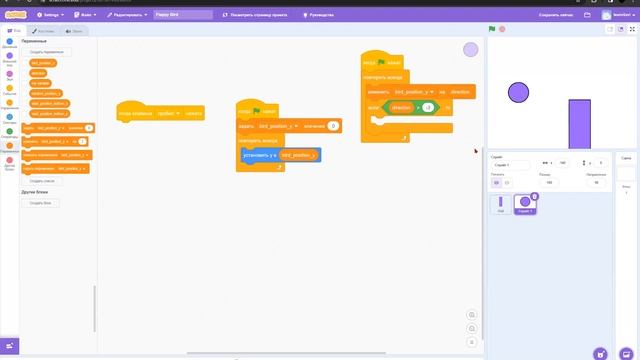The width and height of the screenshot is (640, 360).
Task: Click the sprite name input field
Action: (x=510, y=165)
